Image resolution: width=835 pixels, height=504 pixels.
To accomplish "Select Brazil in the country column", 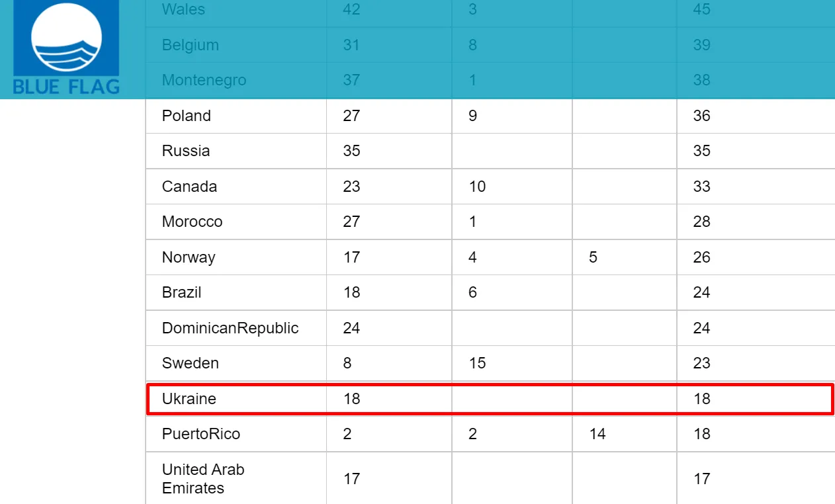I will pyautogui.click(x=181, y=292).
